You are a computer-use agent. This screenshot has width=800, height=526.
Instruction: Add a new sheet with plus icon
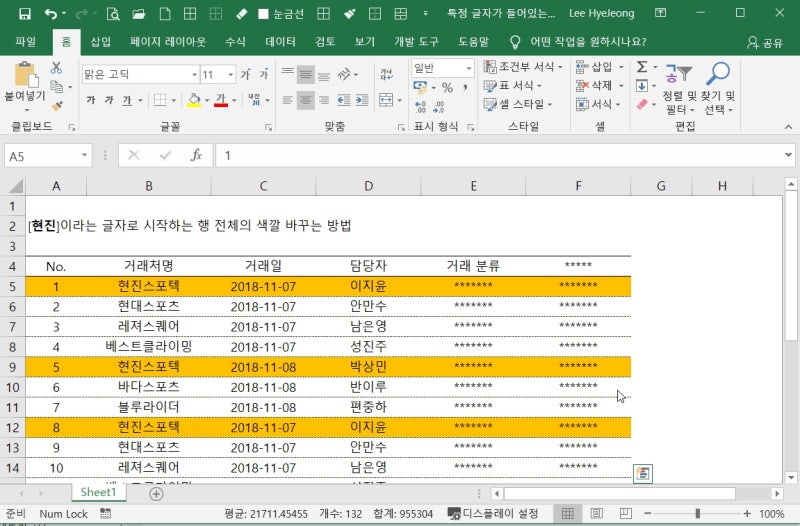click(x=156, y=494)
